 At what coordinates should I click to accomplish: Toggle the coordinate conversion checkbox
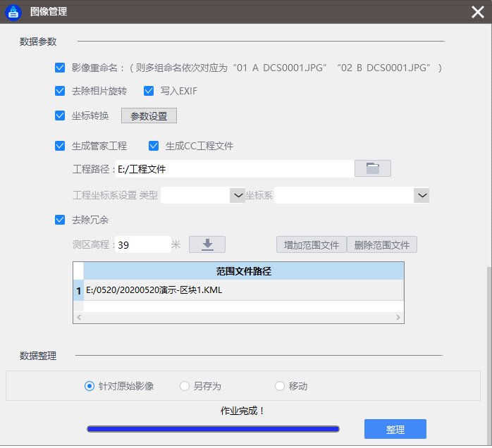tap(60, 116)
